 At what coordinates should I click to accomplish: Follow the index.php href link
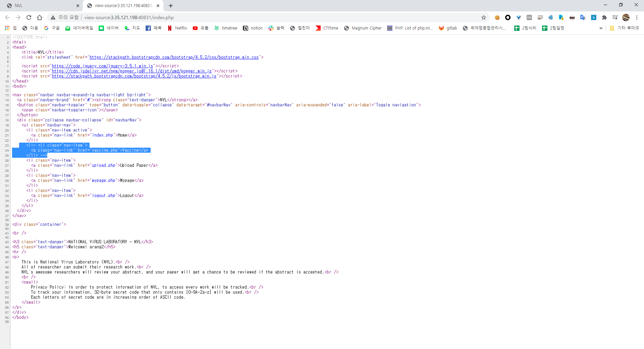[103, 135]
